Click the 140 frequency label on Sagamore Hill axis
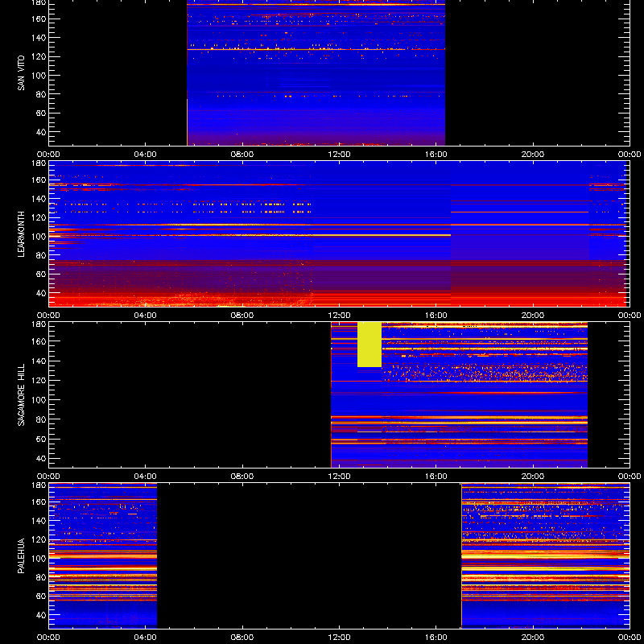 pyautogui.click(x=39, y=361)
